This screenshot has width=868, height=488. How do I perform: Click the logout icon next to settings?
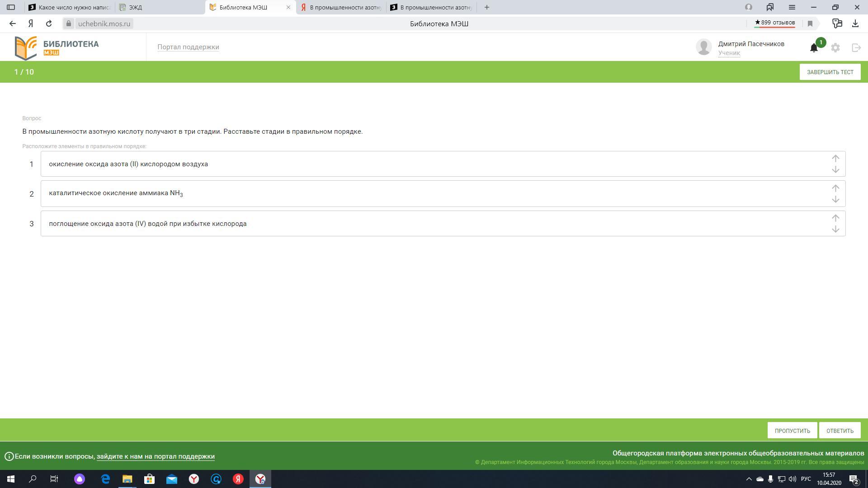coord(856,48)
